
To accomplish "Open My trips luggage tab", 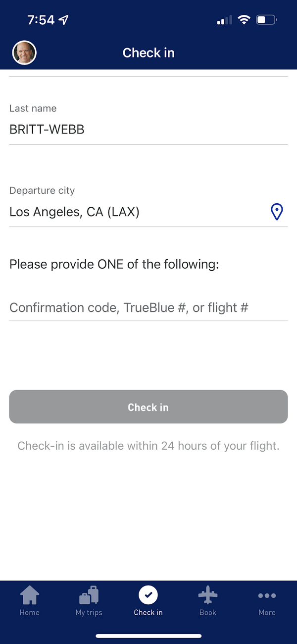I will coord(89,600).
